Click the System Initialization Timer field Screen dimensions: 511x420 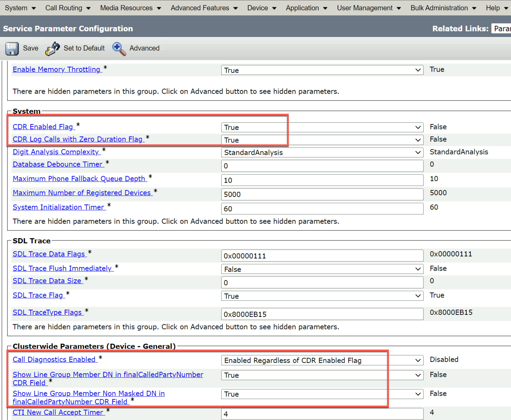click(322, 209)
